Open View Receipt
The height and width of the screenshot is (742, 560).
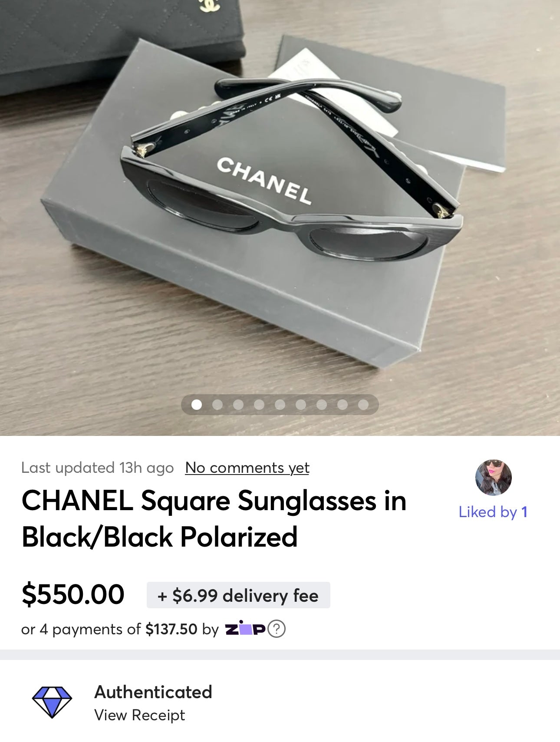tap(140, 715)
